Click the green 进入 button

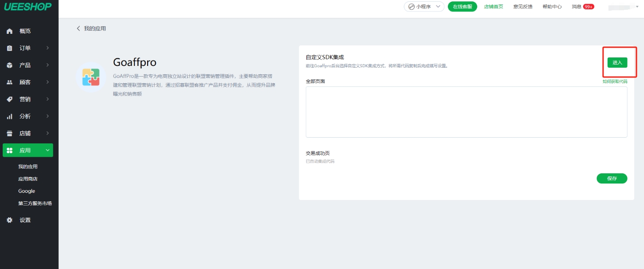pyautogui.click(x=617, y=62)
